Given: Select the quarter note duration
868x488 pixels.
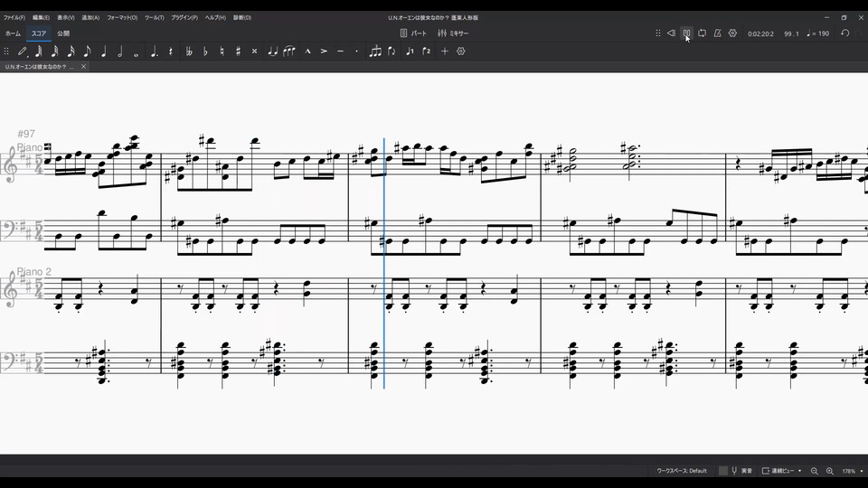Looking at the screenshot, I should [x=103, y=52].
